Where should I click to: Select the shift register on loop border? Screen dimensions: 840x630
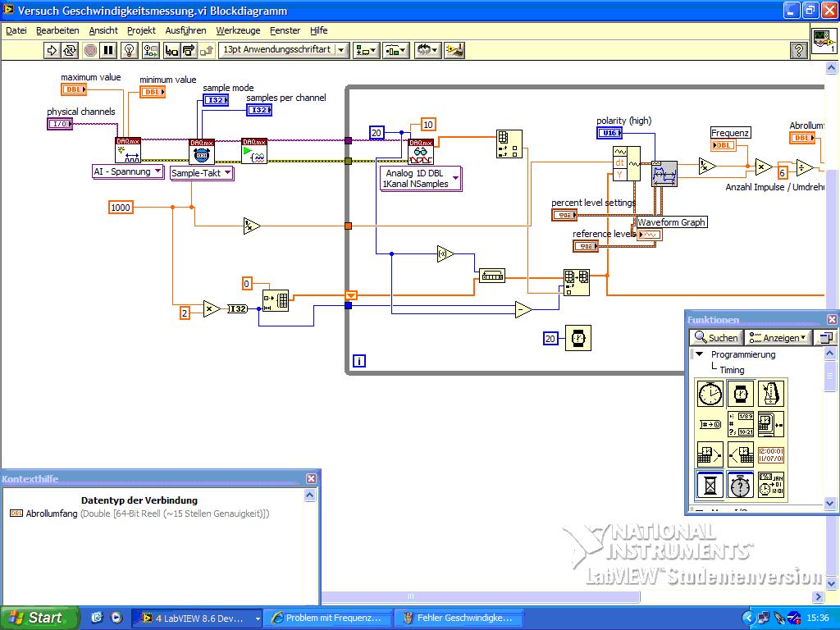pos(351,295)
